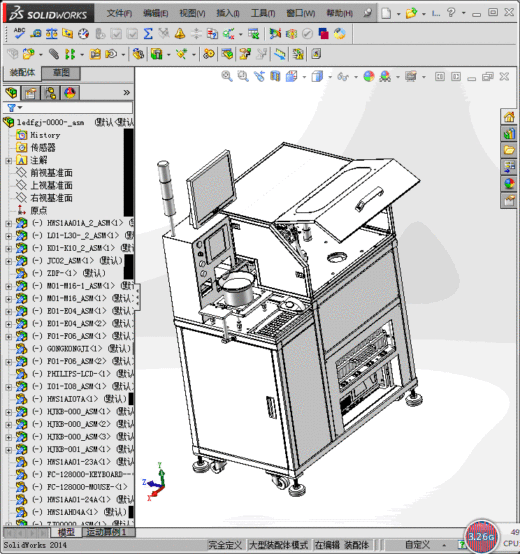
Task: Open SolidWorks Resources home in task pane
Action: click(509, 117)
